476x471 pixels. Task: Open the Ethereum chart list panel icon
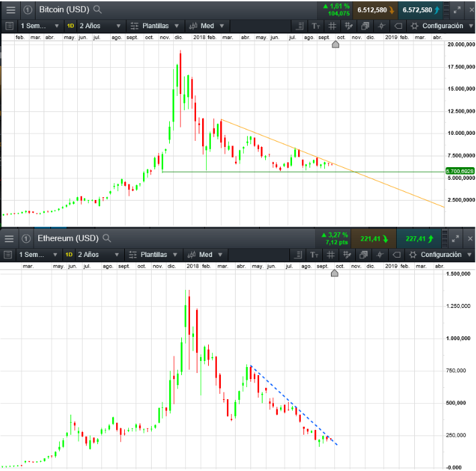coord(8,255)
